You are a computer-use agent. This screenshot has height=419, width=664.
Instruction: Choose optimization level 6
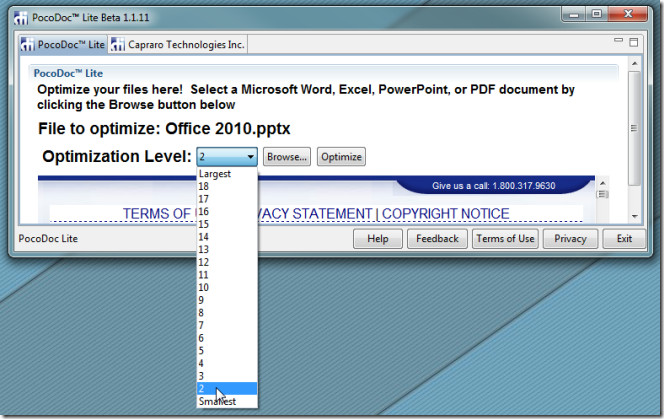coord(227,338)
